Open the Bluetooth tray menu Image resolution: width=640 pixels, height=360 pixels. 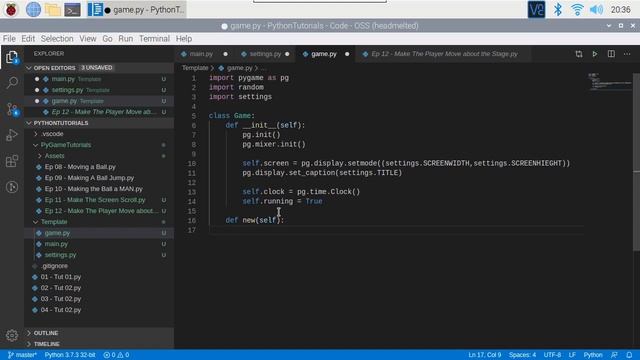[x=558, y=9]
